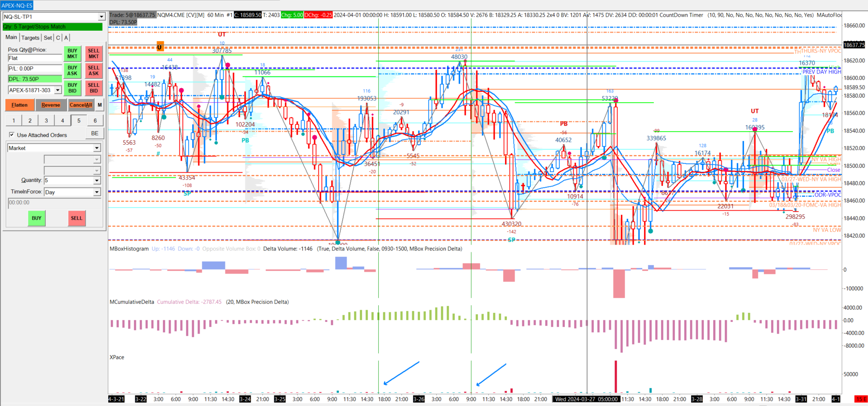Click the MBoxHistogram study label
Screen dimensions: 868x406
coord(129,249)
